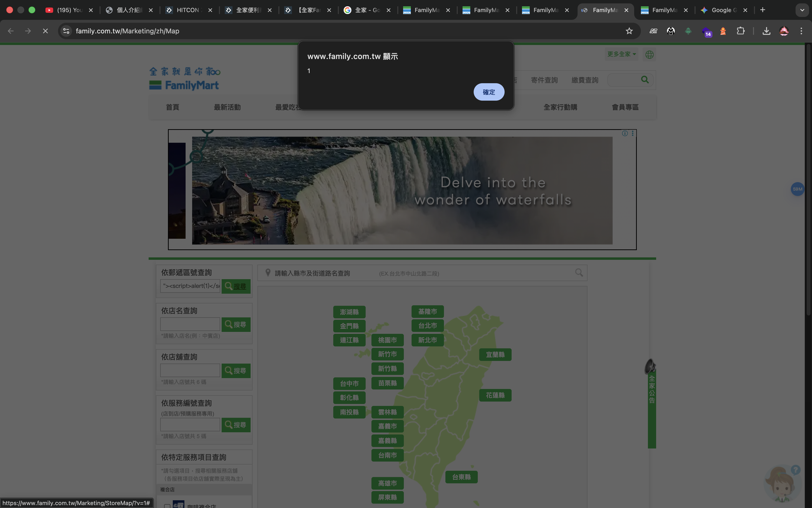
Task: Open the 全家行動購 nav menu item
Action: (x=560, y=107)
